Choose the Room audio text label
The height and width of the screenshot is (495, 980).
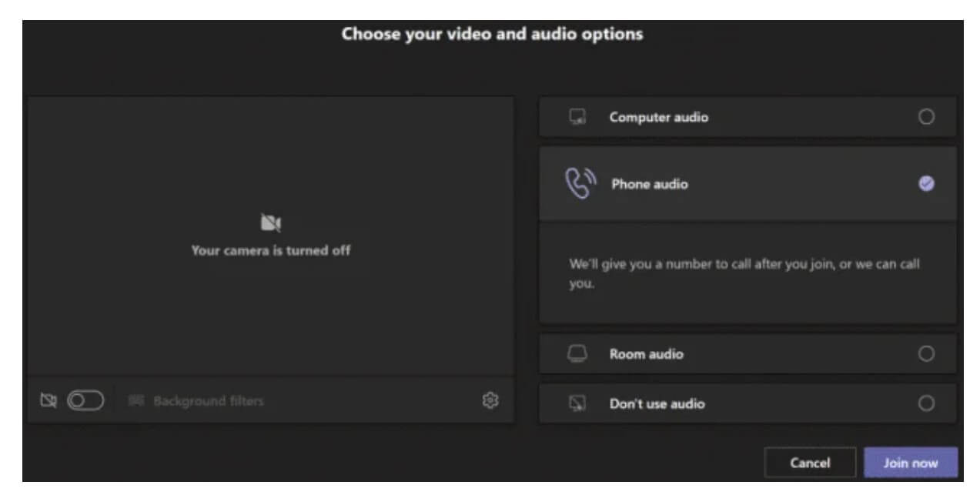[x=646, y=355]
